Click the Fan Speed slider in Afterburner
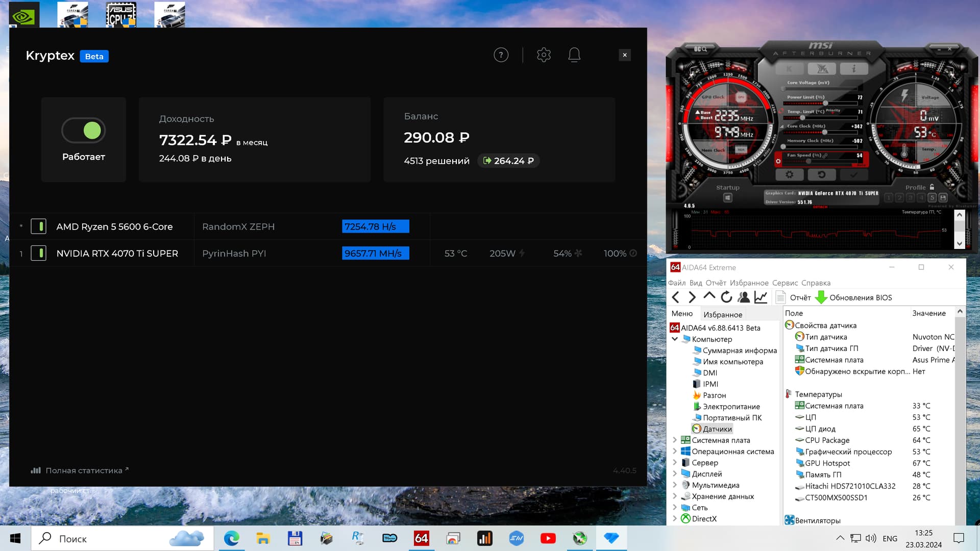This screenshot has height=551, width=980. (819, 161)
